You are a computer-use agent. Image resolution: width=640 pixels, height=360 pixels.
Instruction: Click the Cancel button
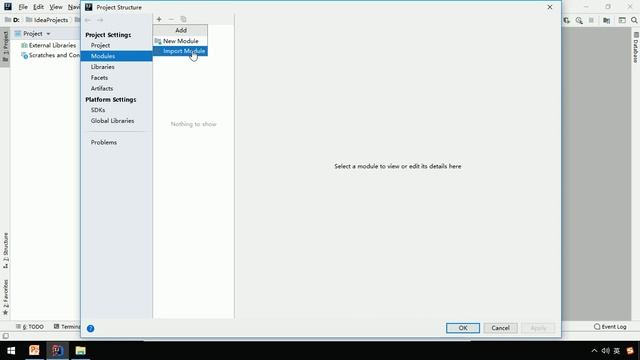pyautogui.click(x=500, y=328)
